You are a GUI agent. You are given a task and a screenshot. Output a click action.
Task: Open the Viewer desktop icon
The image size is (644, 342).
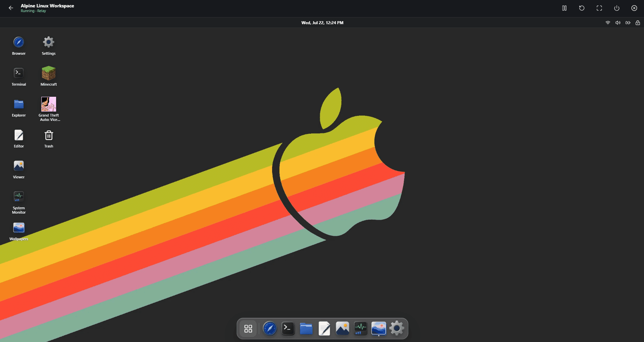(18, 169)
